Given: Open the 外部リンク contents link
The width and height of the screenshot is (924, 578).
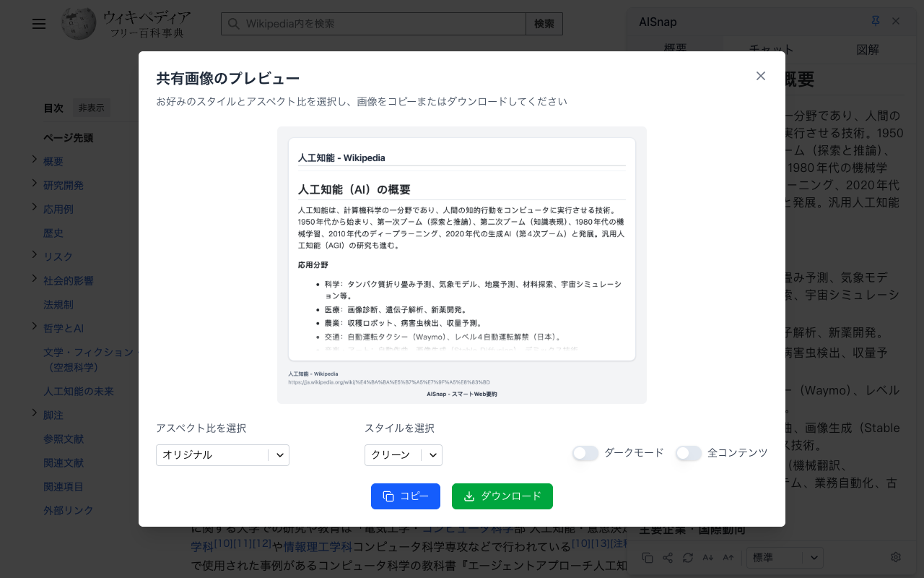Looking at the screenshot, I should pyautogui.click(x=69, y=511).
